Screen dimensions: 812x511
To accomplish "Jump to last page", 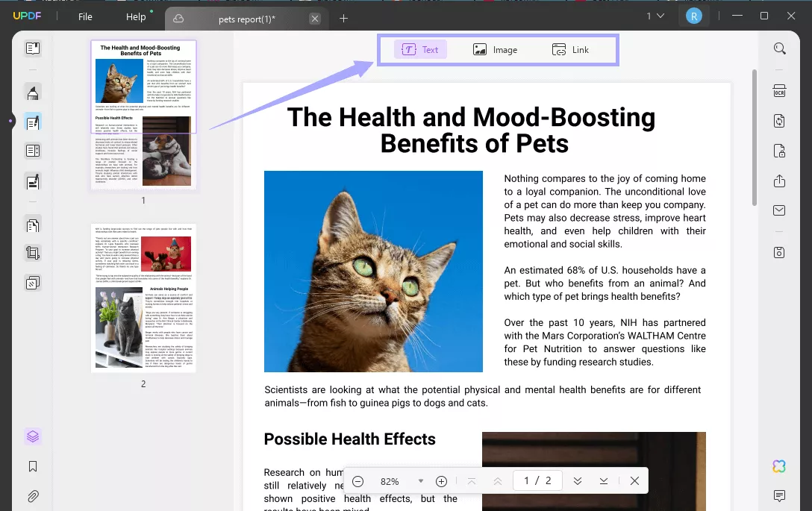I will point(603,481).
